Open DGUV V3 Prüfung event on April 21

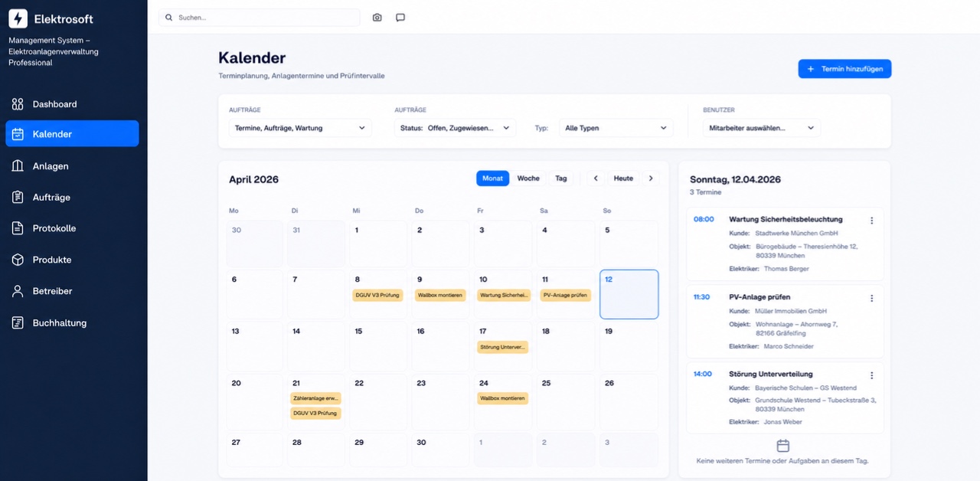(x=315, y=414)
